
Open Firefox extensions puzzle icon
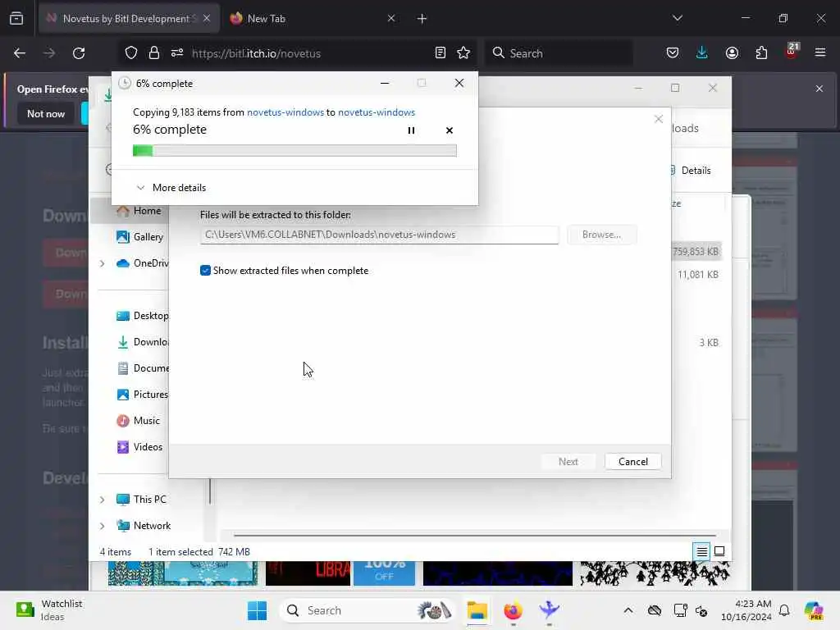(x=761, y=53)
